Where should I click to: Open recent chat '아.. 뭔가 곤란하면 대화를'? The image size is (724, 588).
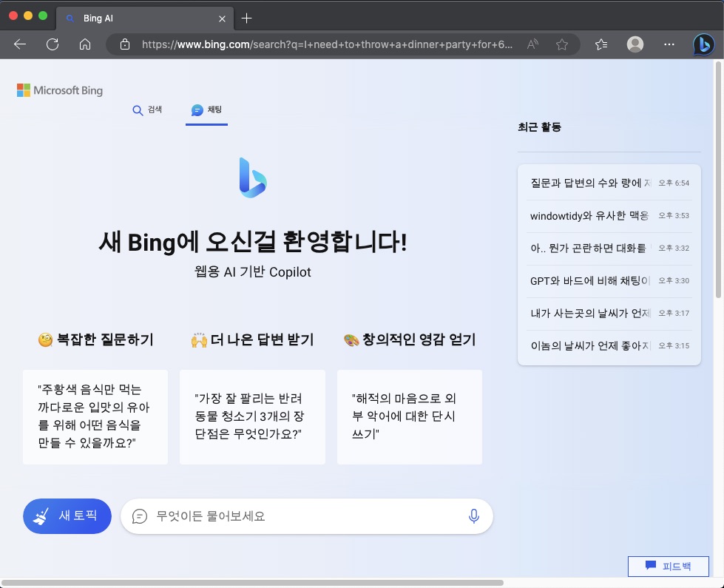(609, 249)
